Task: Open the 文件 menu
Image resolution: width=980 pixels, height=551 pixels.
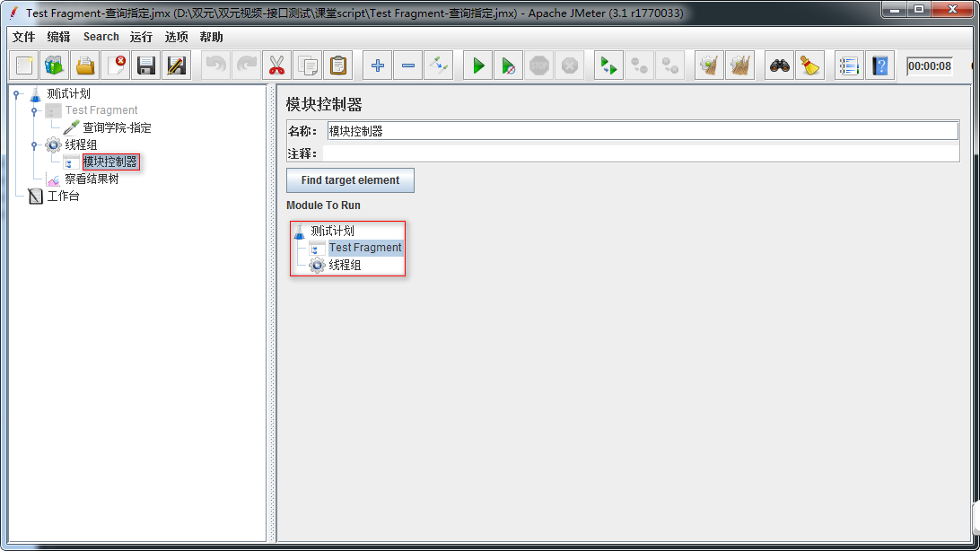Action: coord(23,37)
